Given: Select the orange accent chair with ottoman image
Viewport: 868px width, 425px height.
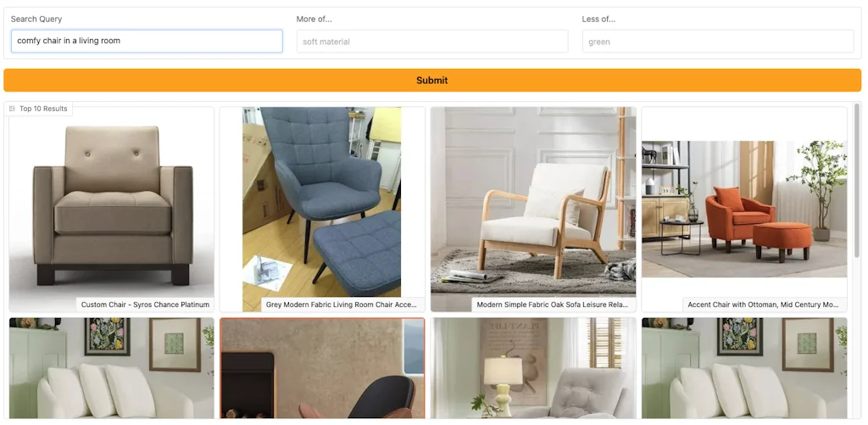Looking at the screenshot, I should 744,210.
